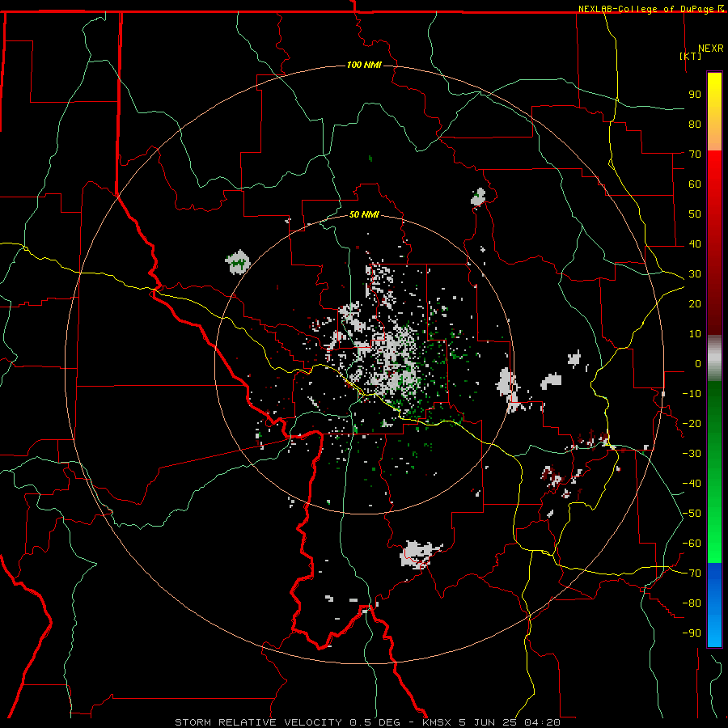Image resolution: width=728 pixels, height=728 pixels.
Task: Click the 0 value on velocity scale
Action: pyautogui.click(x=698, y=364)
